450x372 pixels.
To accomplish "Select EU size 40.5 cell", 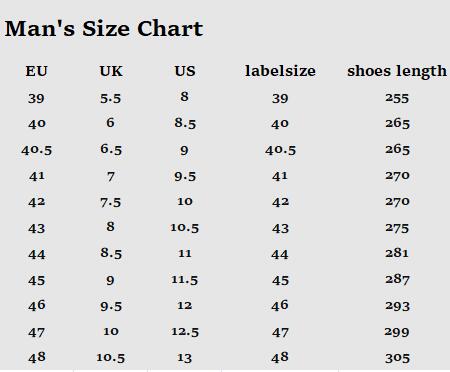I will [x=37, y=150].
